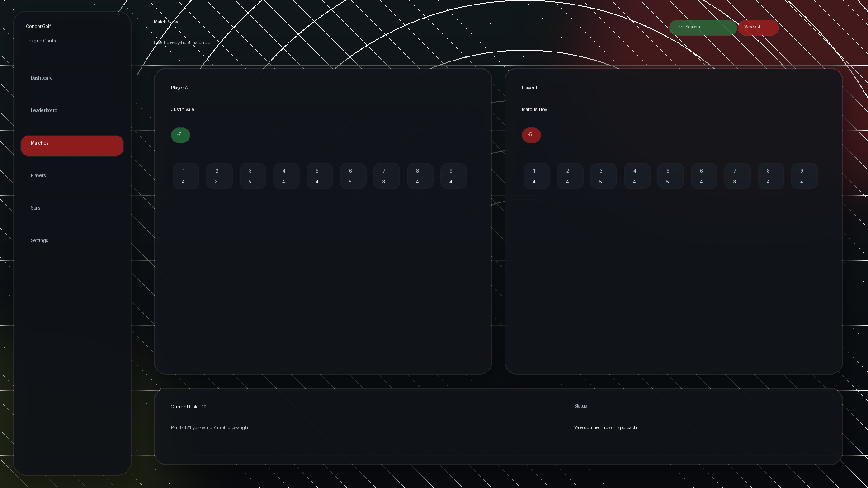Screen dimensions: 868x488
Task: Select hole 1 card for Player A
Action: 186,176
